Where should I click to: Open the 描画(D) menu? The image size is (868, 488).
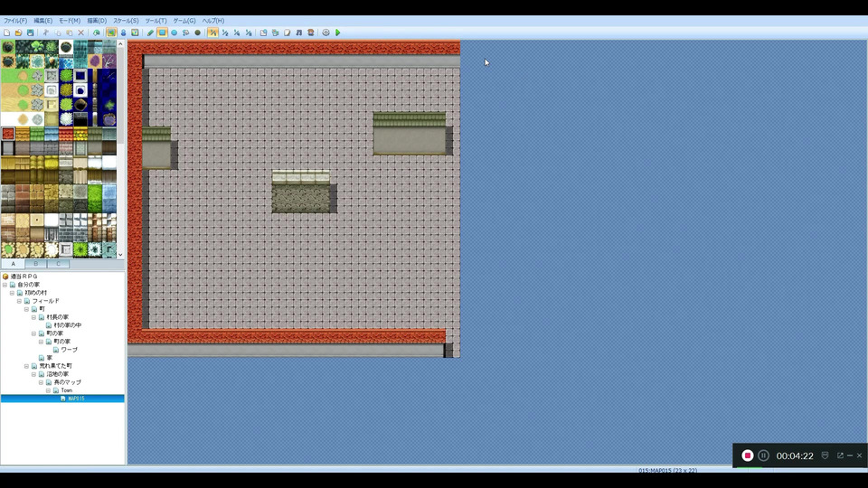pyautogui.click(x=97, y=21)
